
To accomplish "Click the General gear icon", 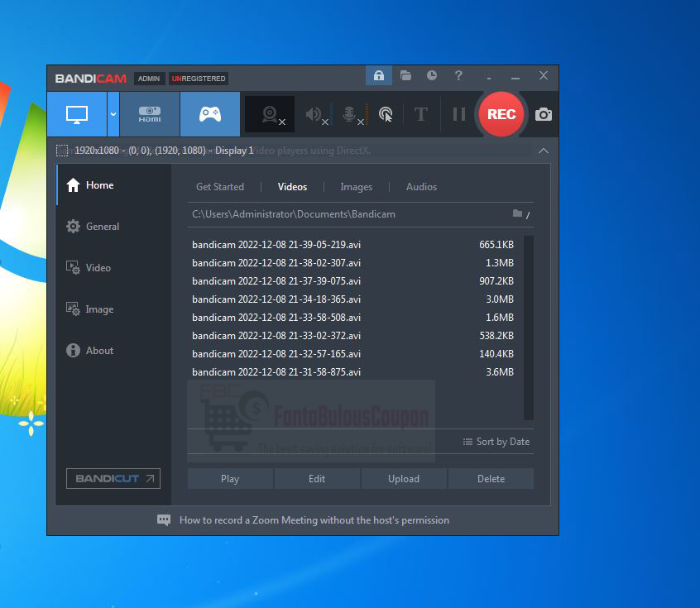I will coord(73,227).
